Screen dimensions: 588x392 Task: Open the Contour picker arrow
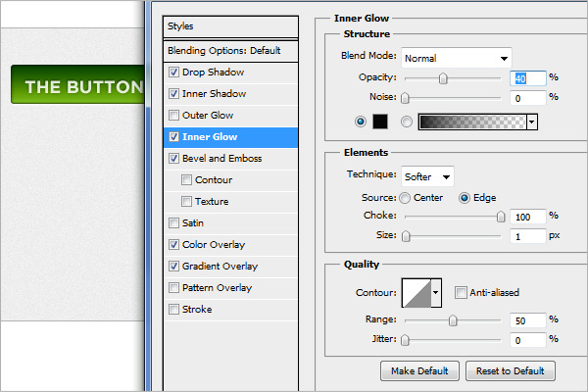point(436,293)
